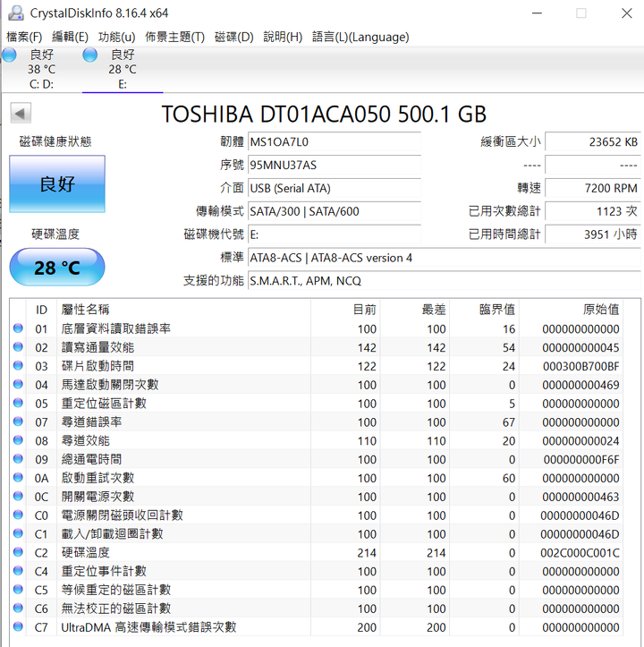Screen dimensions: 644x647
Task: Click the TOSHIBA DT01ACA050 500.1 GB model title
Action: click(324, 115)
